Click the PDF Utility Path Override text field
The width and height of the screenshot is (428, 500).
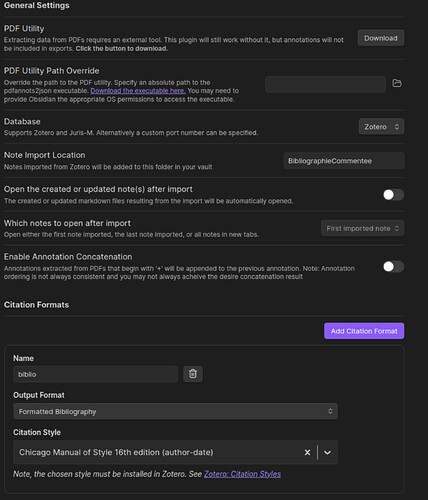click(325, 84)
